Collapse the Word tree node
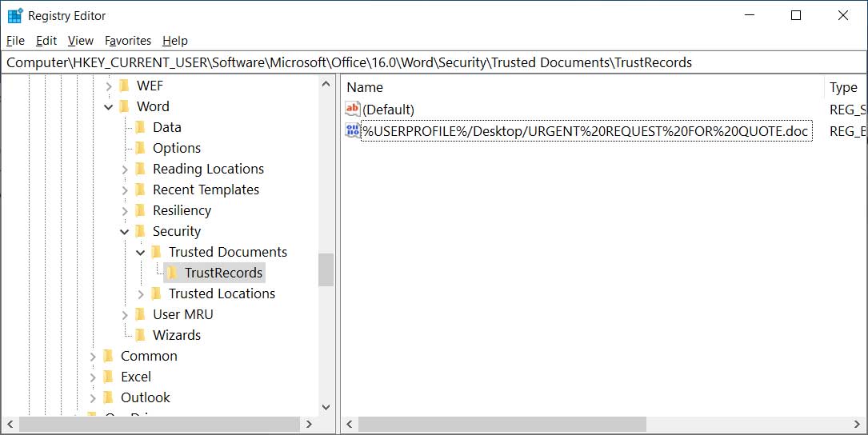This screenshot has height=435, width=868. point(109,106)
